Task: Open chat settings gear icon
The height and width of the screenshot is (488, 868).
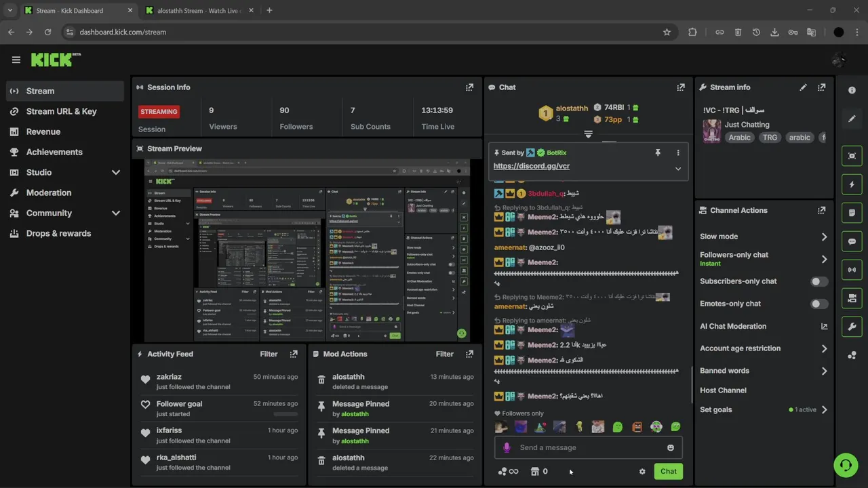Action: click(642, 472)
